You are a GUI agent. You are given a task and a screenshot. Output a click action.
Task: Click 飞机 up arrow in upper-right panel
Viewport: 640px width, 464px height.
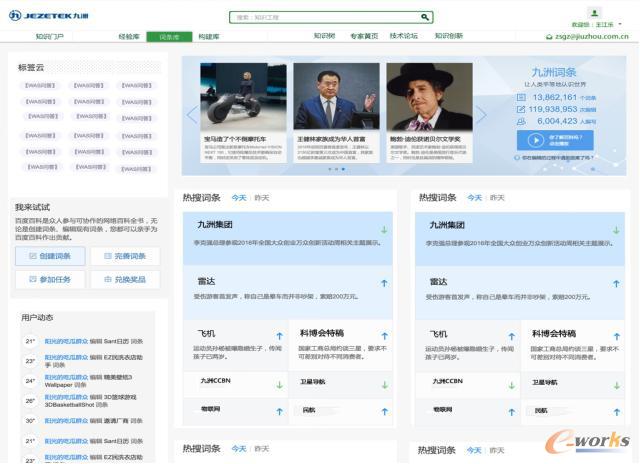[x=512, y=336]
